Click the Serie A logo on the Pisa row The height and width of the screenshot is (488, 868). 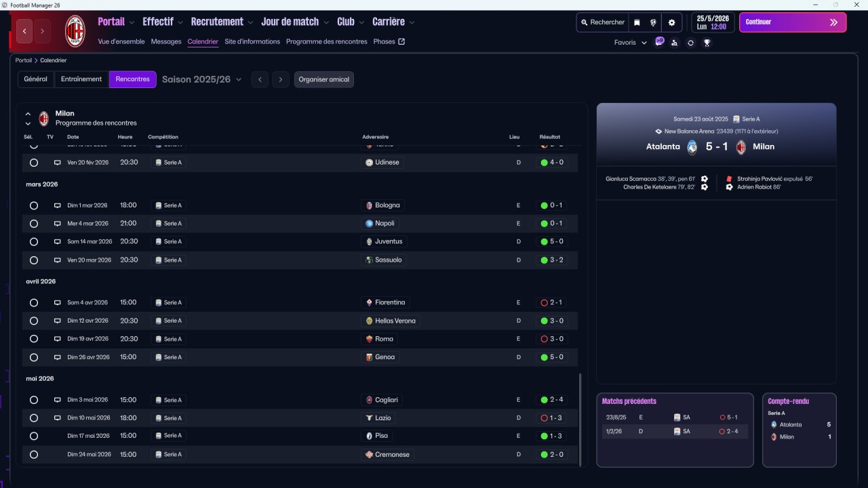point(159,436)
